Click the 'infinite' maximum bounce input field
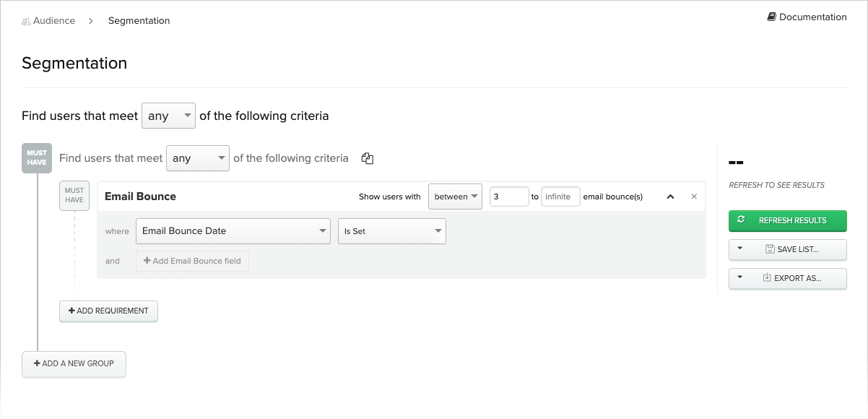The image size is (868, 419). click(x=560, y=196)
